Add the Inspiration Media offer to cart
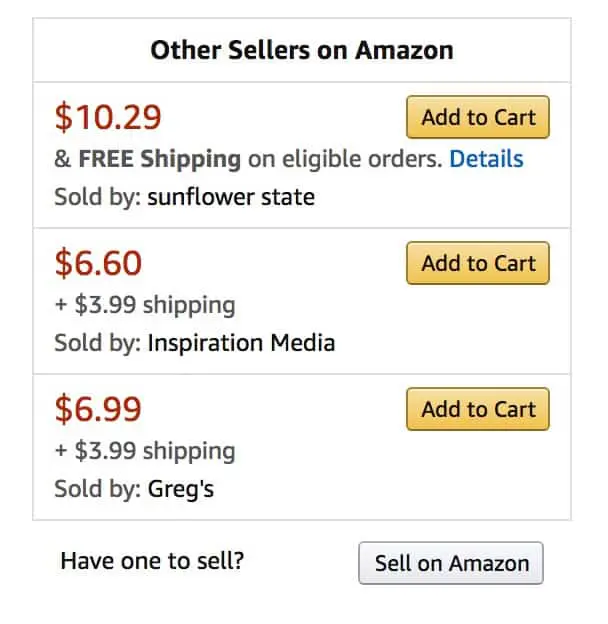This screenshot has height=624, width=608. (x=478, y=263)
